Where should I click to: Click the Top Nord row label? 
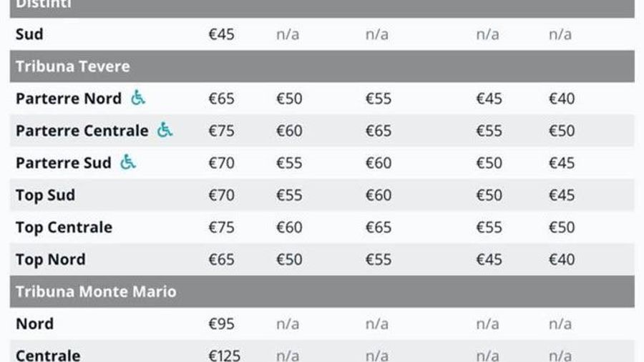pos(50,260)
